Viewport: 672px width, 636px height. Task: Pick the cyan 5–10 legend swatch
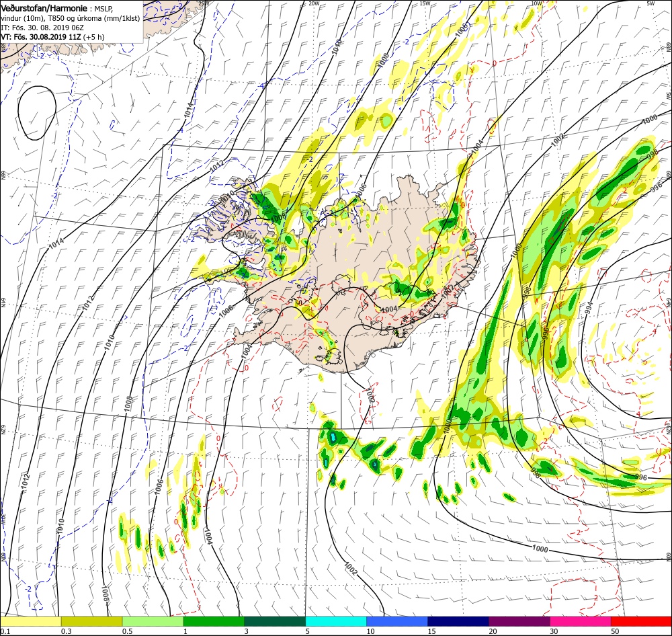[x=336, y=621]
